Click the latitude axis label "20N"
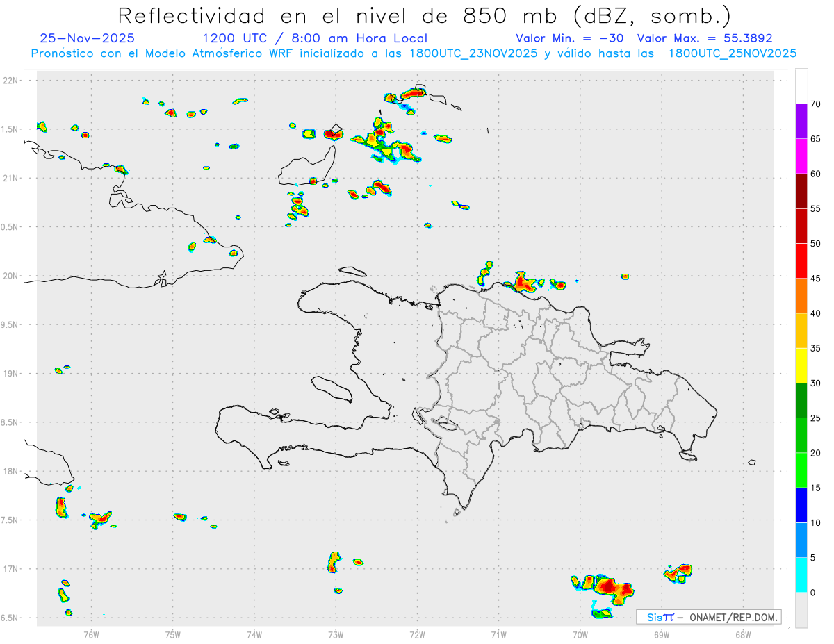The height and width of the screenshot is (644, 834). click(11, 276)
